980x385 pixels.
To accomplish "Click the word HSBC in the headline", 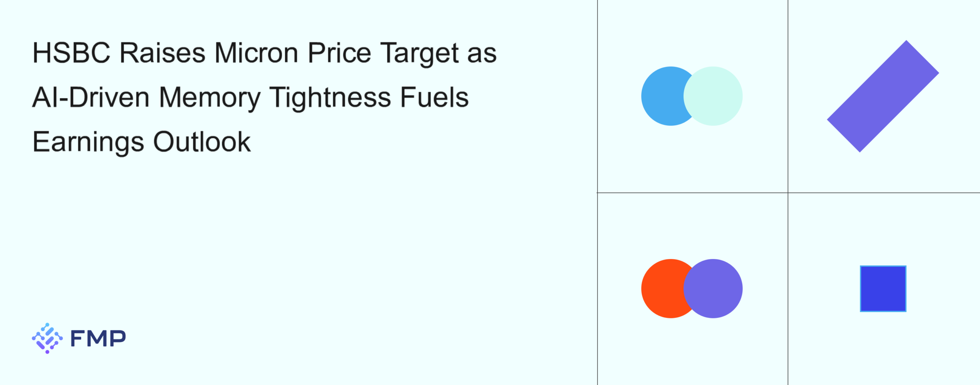I will [x=72, y=53].
